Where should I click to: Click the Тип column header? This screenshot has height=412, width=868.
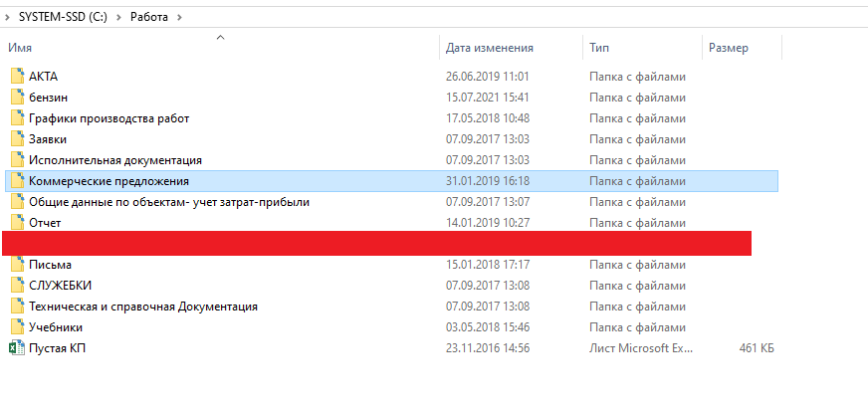[x=599, y=48]
